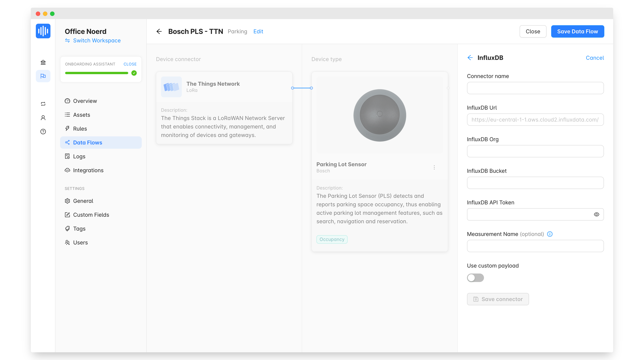Screen dimensions: 644x360
Task: Open Integrations in the sidebar
Action: click(x=101, y=170)
